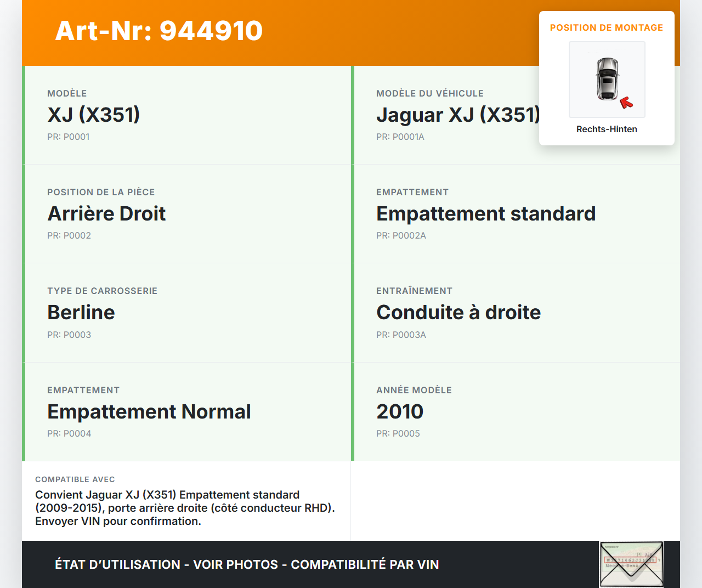
Task: Click the Compatible Avec description text
Action: coord(185,508)
